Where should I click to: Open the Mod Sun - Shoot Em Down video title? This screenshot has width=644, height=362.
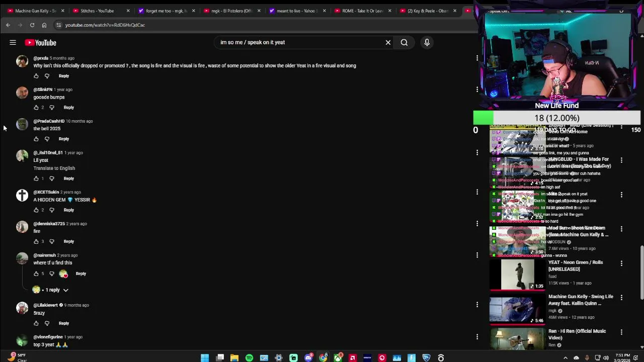[x=579, y=231]
